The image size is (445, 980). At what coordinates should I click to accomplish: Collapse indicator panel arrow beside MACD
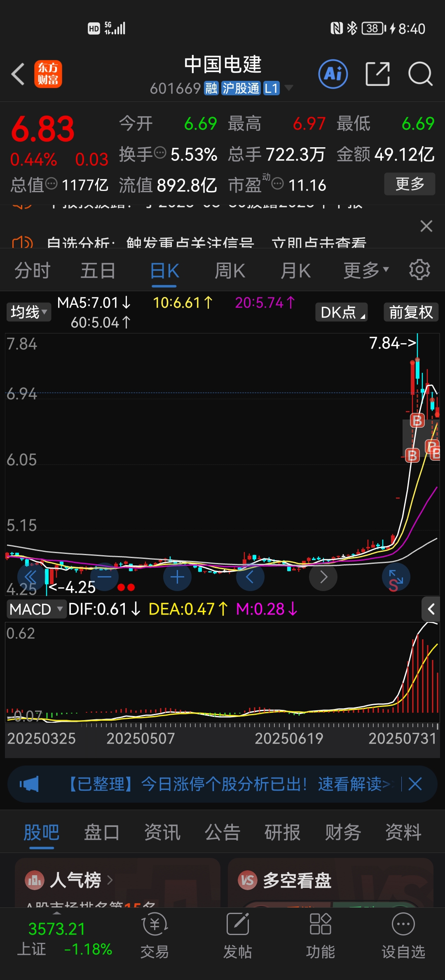[431, 609]
